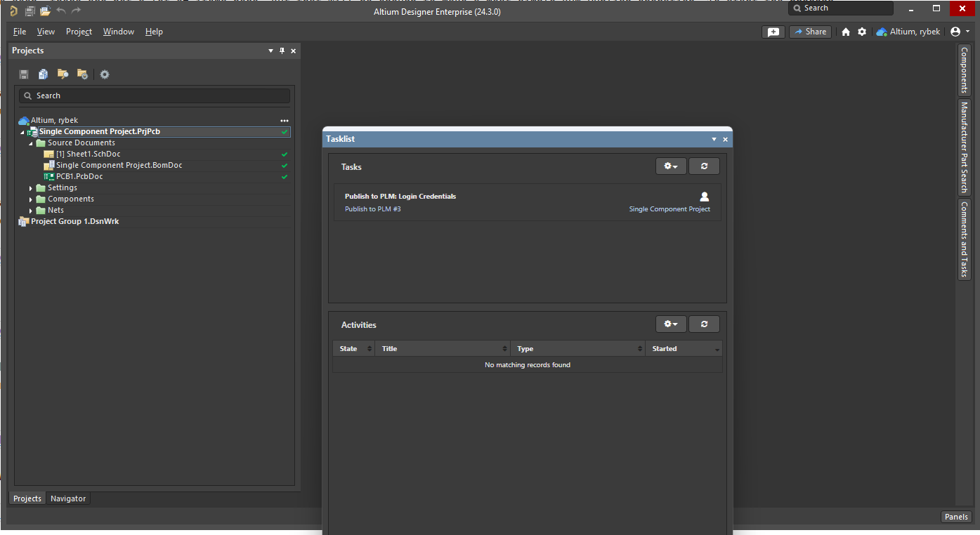Collapse the Source Documents folder
The width and height of the screenshot is (980, 535).
[x=31, y=143]
